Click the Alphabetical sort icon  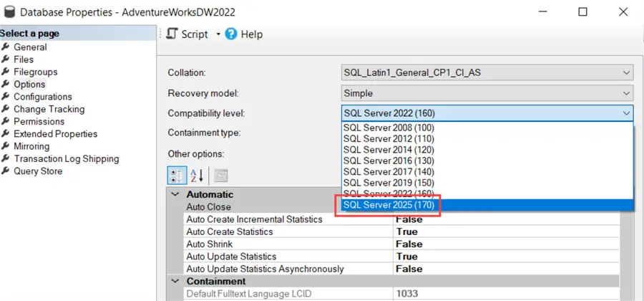pos(197,176)
